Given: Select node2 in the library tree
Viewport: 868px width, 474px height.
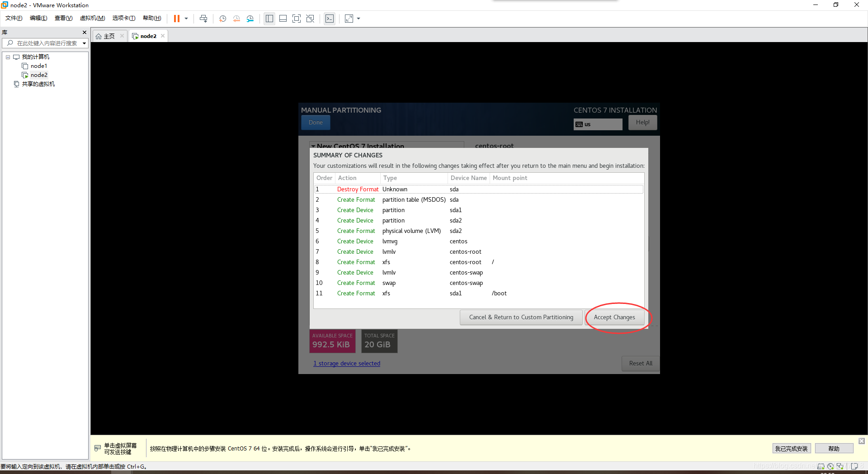Looking at the screenshot, I should (39, 75).
